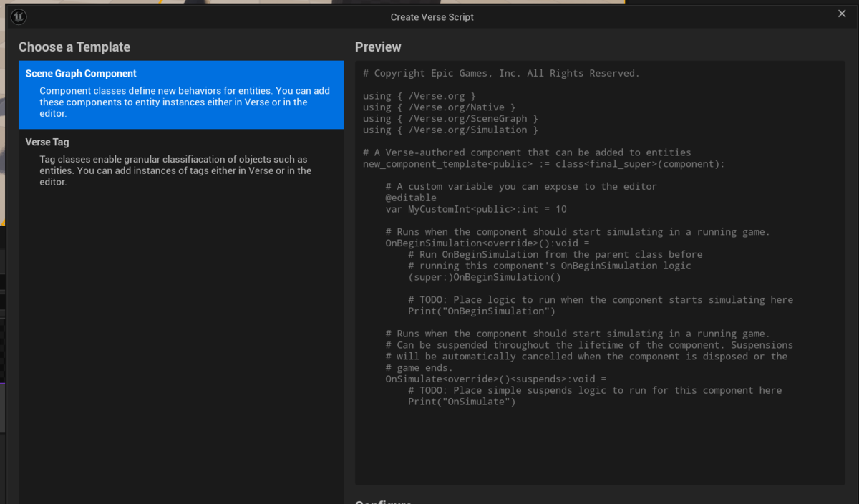Click the OnSimulate<override> function line

(x=496, y=379)
